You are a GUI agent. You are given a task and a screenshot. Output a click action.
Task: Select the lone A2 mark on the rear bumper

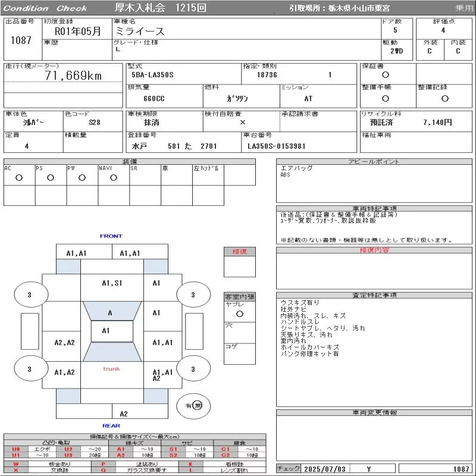(x=124, y=414)
